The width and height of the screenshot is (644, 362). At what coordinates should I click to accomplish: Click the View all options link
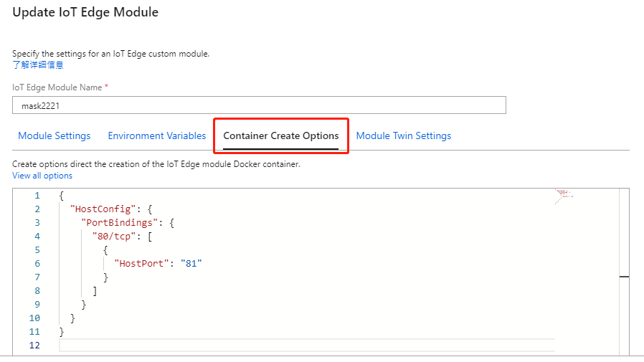(42, 176)
